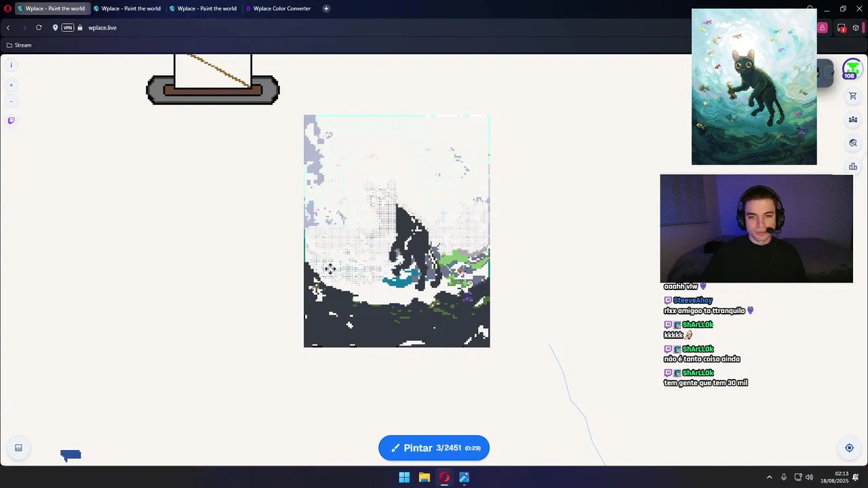The width and height of the screenshot is (868, 488).
Task: Click the streamer webcam overlay
Action: point(756,228)
